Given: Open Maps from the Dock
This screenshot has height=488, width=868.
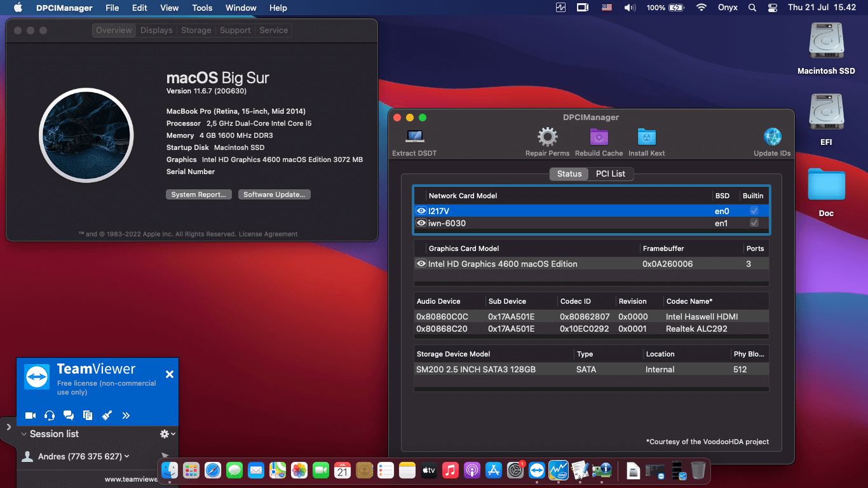Looking at the screenshot, I should pyautogui.click(x=278, y=470).
